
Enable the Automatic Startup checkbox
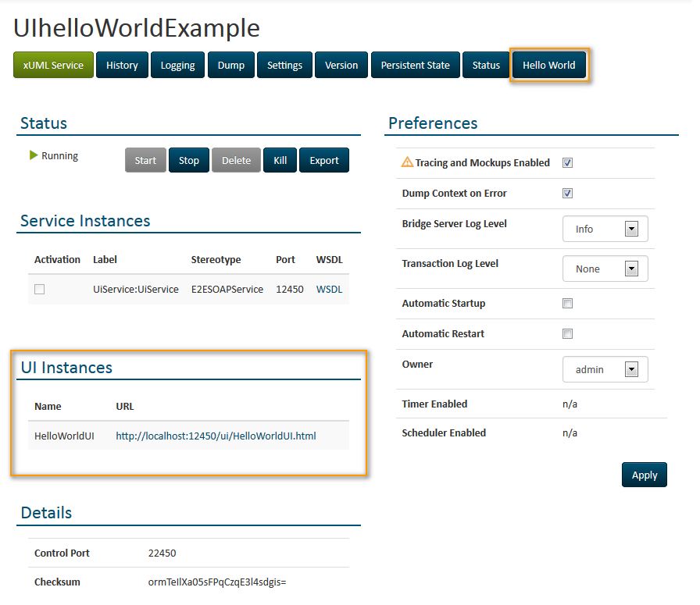tap(568, 304)
